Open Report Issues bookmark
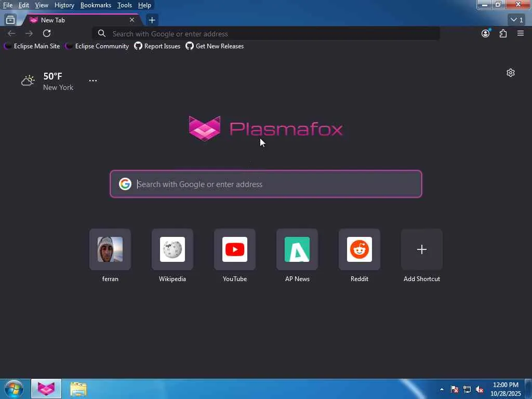This screenshot has height=399, width=532. (x=157, y=46)
